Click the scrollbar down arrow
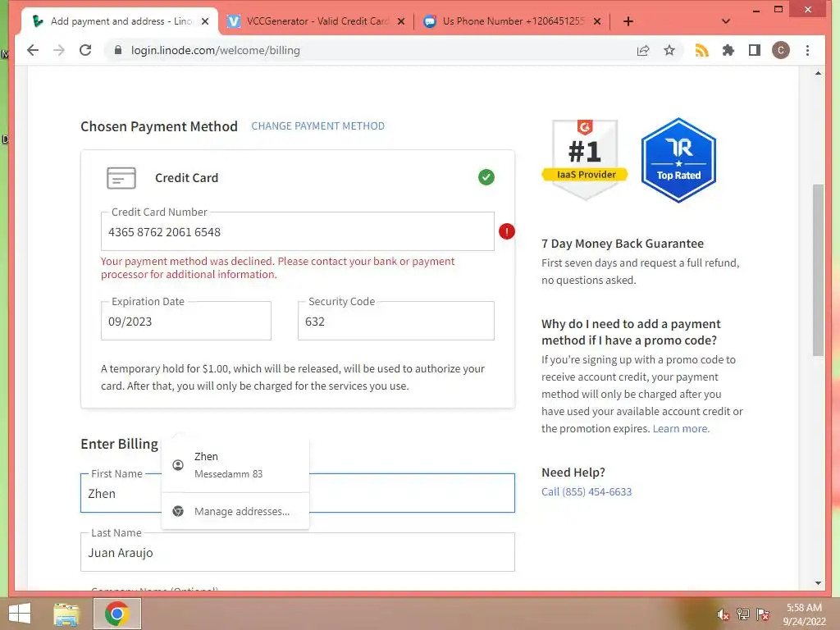Image resolution: width=840 pixels, height=630 pixels. tap(818, 583)
